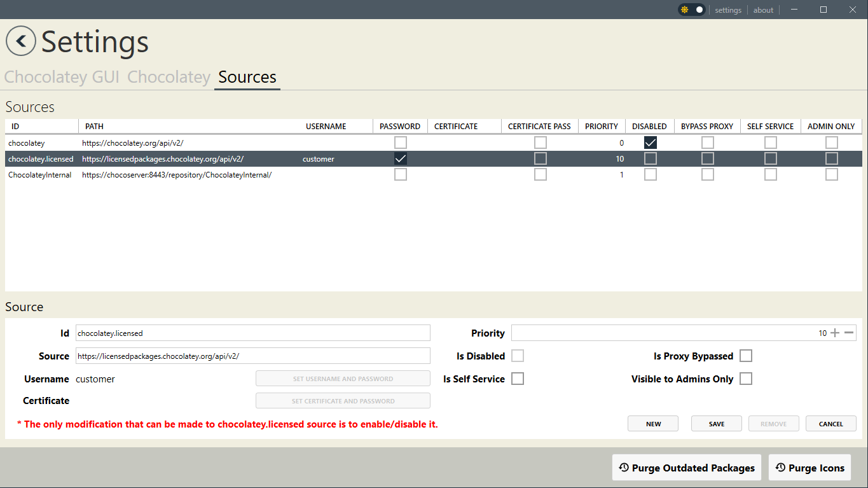Select the ChocolateyInternal source row
The image size is (868, 488).
pyautogui.click(x=434, y=174)
